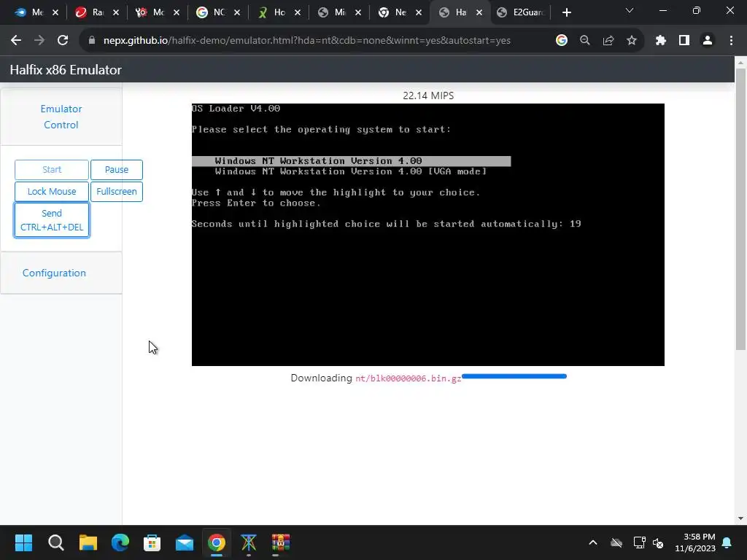Open File Explorer from taskbar

pos(88,542)
